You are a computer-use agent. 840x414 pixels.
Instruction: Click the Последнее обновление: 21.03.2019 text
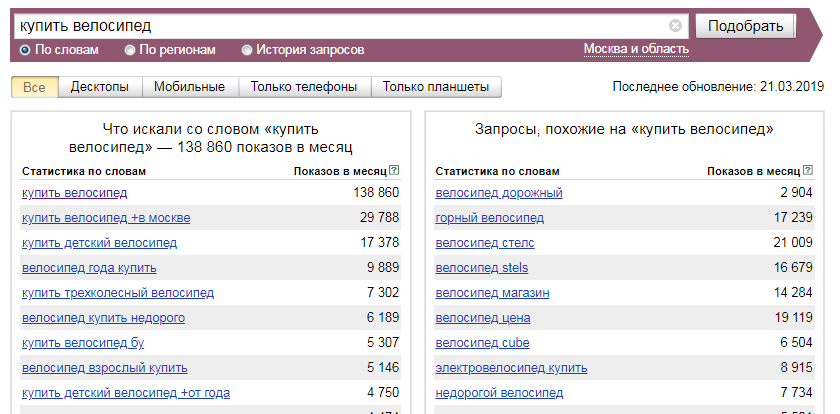718,87
